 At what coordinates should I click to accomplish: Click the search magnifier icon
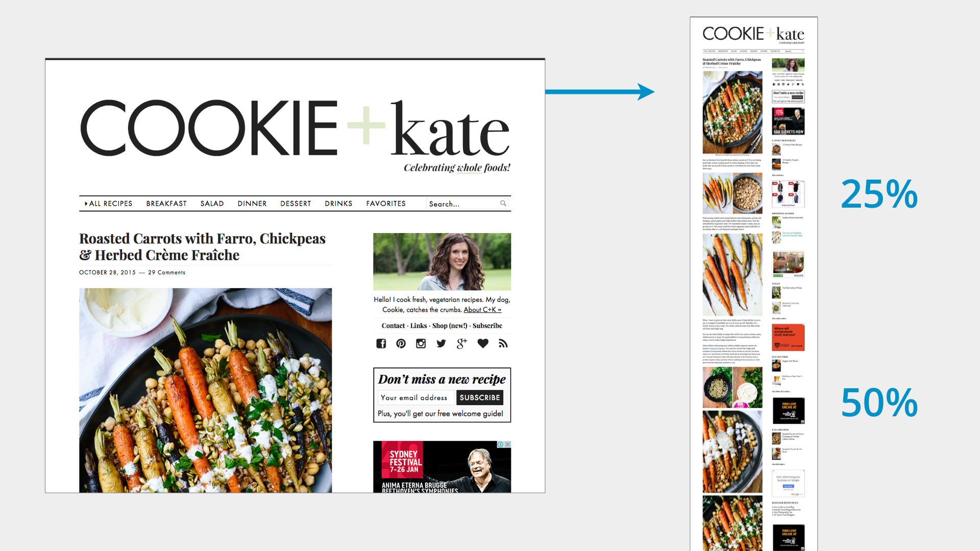[x=503, y=203]
